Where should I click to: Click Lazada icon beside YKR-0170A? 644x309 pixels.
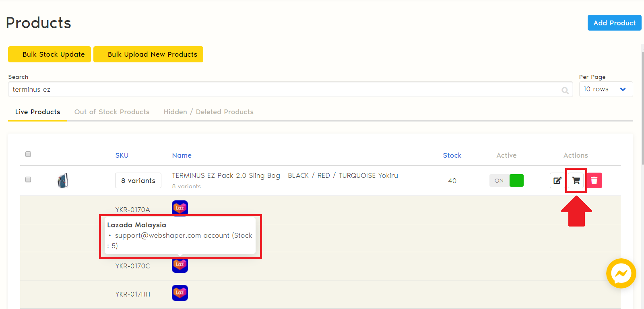coord(180,207)
